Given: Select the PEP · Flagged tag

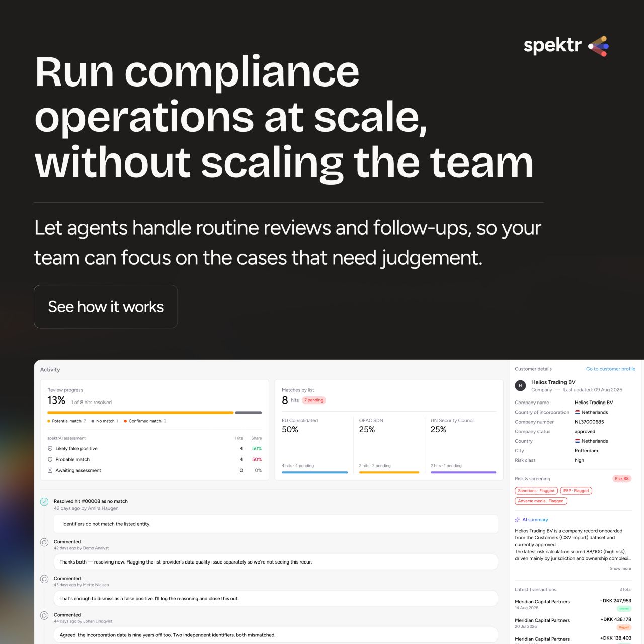Looking at the screenshot, I should [x=576, y=491].
